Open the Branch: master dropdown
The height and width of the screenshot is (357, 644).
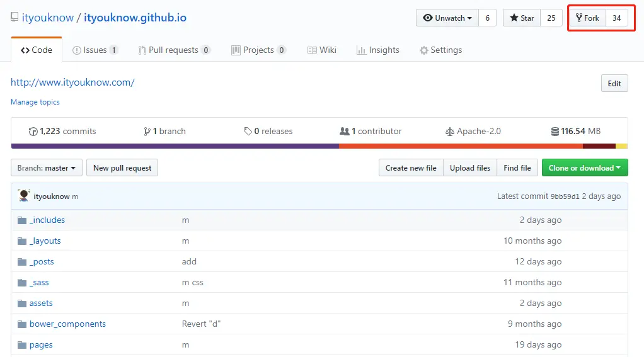[47, 168]
